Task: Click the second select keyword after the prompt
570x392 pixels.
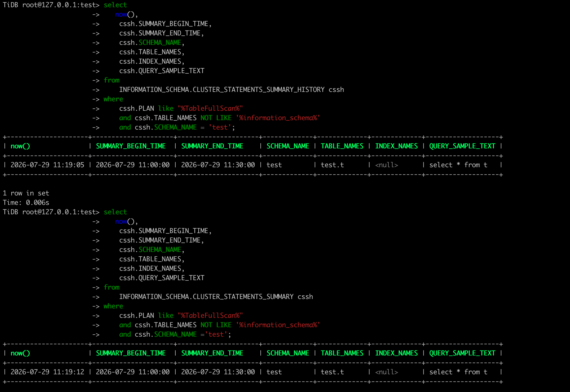Action: pyautogui.click(x=115, y=212)
